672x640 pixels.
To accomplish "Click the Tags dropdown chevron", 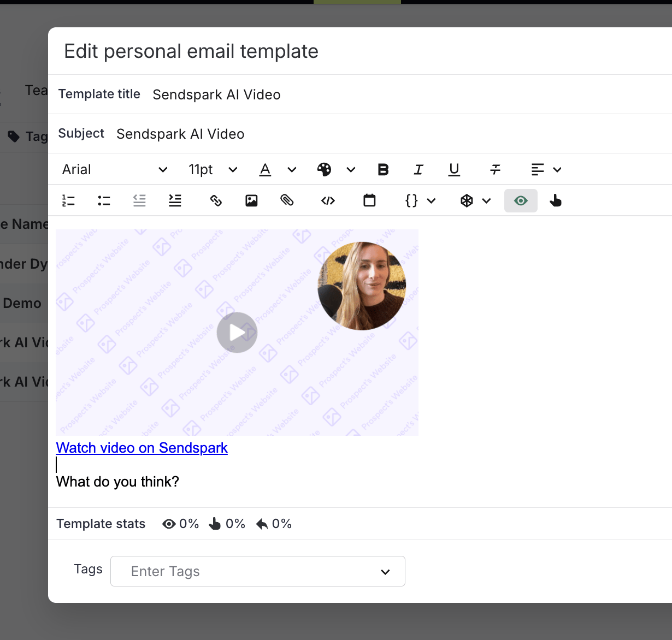I will point(385,572).
